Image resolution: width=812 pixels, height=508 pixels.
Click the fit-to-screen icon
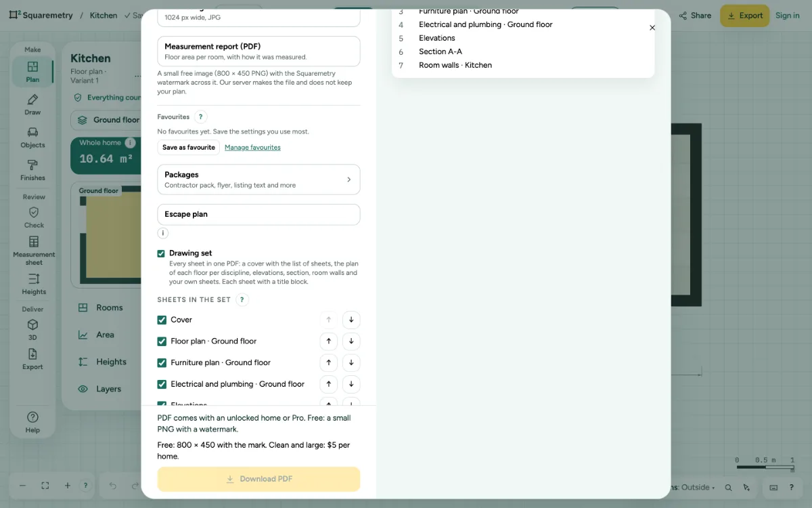point(45,486)
